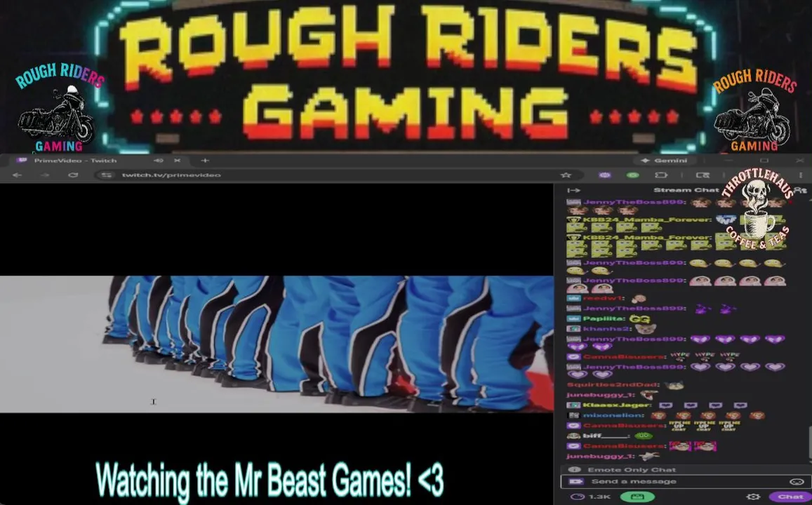This screenshot has height=505, width=812.
Task: Click the Mr Beast Games video player
Action: [x=277, y=344]
